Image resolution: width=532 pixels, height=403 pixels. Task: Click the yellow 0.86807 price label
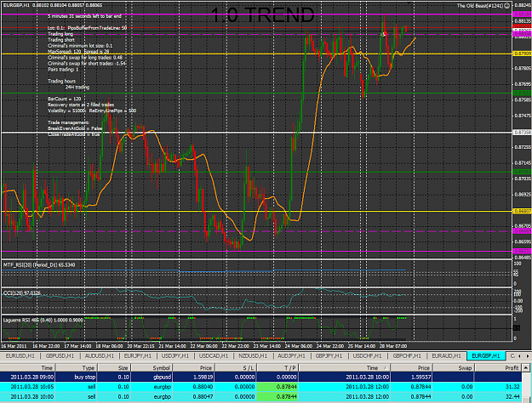tap(523, 211)
